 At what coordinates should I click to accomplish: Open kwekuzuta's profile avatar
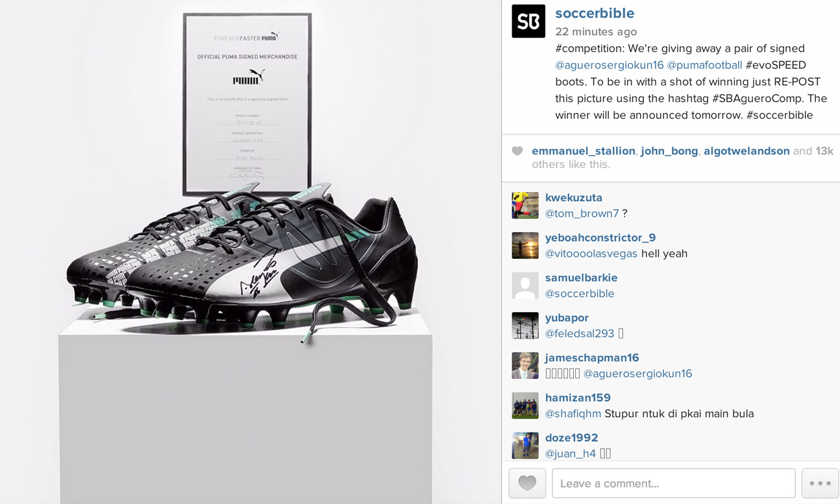(525, 206)
